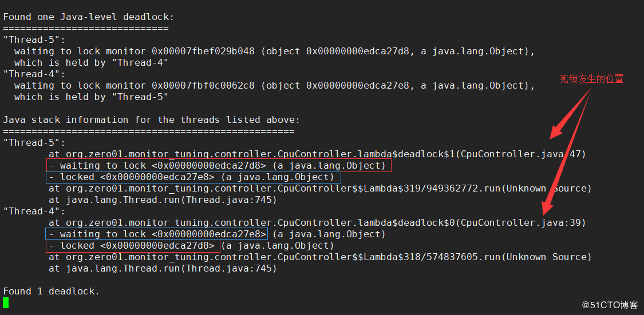The height and width of the screenshot is (315, 644).
Task: Click blue-boxed locked 0x00000000edca27e8 line
Action: pyautogui.click(x=193, y=177)
